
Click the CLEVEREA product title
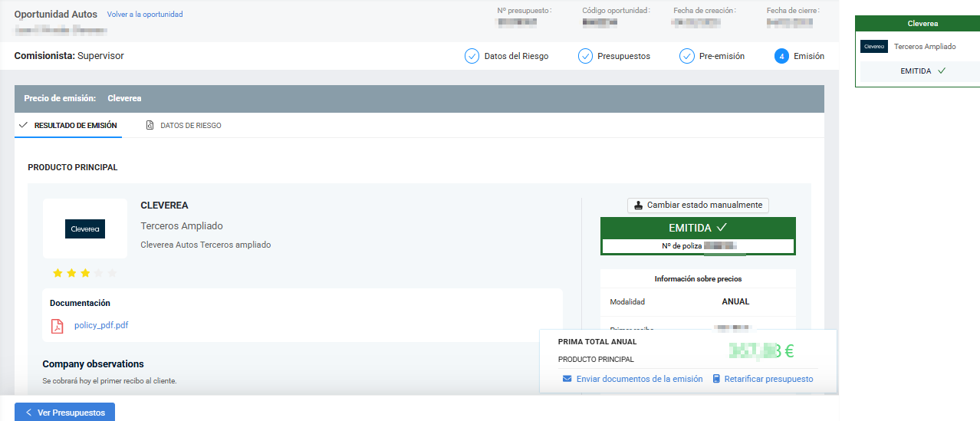(x=164, y=206)
